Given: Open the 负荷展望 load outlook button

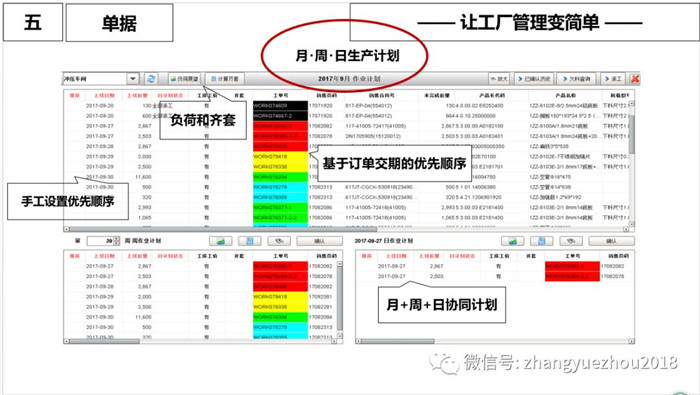Looking at the screenshot, I should tap(184, 79).
